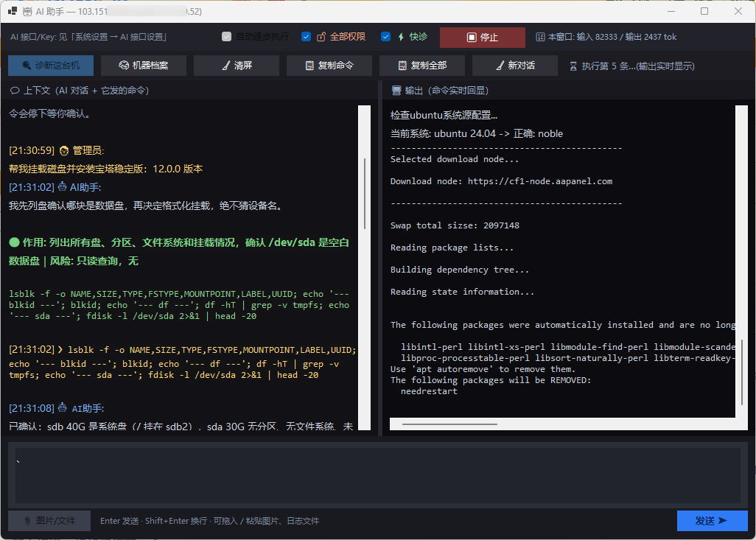Click the output panel's horizontal scrollbar thumb
This screenshot has height=540, width=756.
click(449, 424)
